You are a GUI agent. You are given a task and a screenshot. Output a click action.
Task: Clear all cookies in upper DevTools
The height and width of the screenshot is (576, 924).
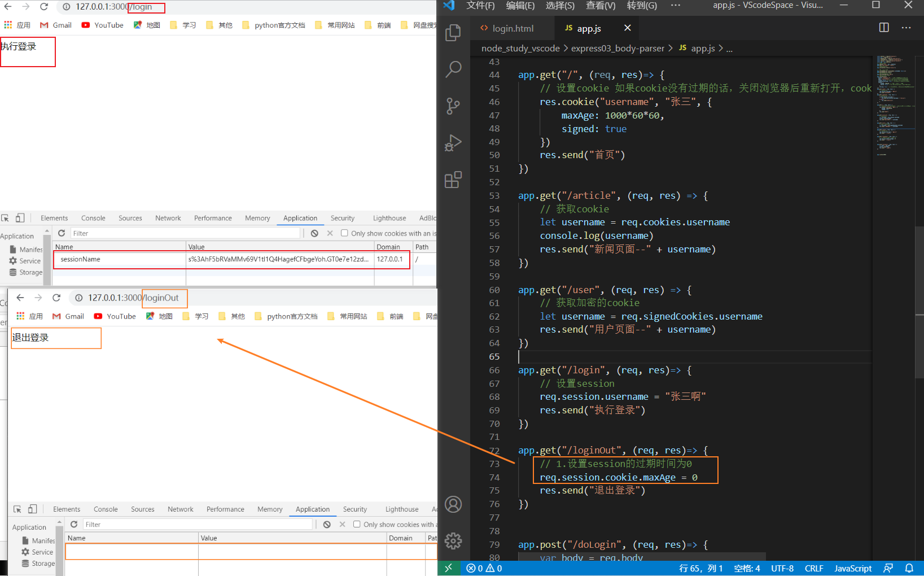click(x=314, y=233)
